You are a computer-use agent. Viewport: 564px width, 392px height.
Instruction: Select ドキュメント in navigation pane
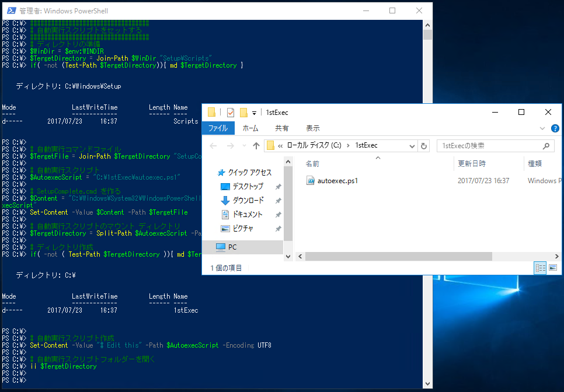pos(242,215)
